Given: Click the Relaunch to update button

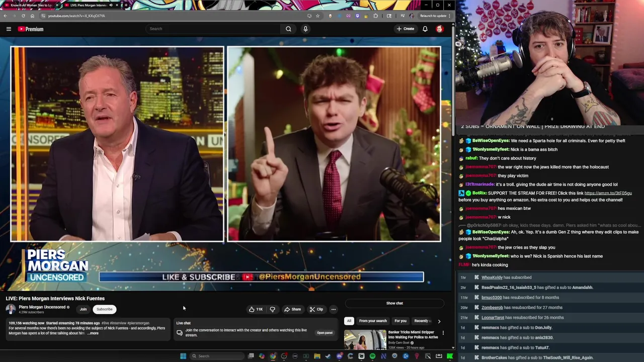Looking at the screenshot, I should coord(433,16).
